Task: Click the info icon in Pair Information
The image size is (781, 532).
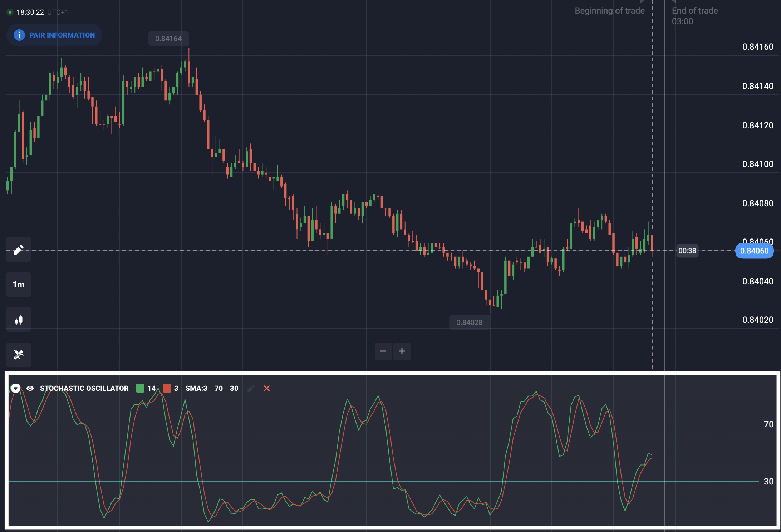Action: click(19, 35)
